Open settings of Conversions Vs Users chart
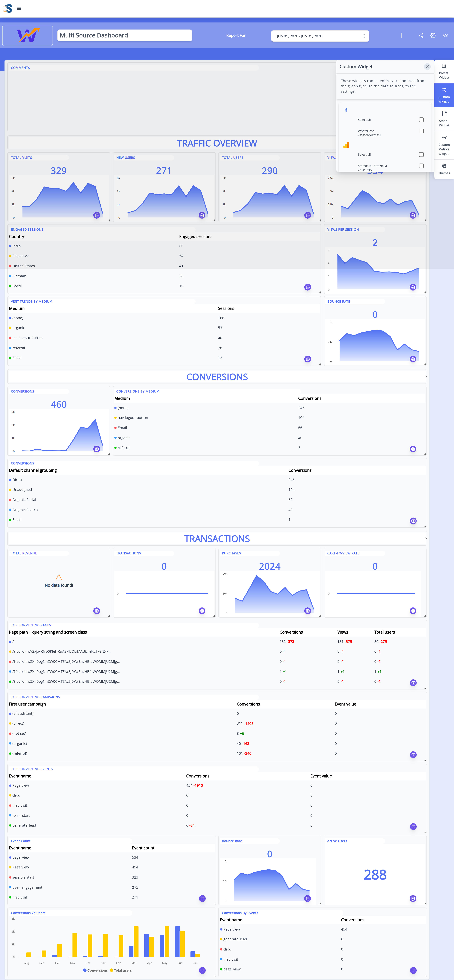454x980 pixels. [202, 970]
